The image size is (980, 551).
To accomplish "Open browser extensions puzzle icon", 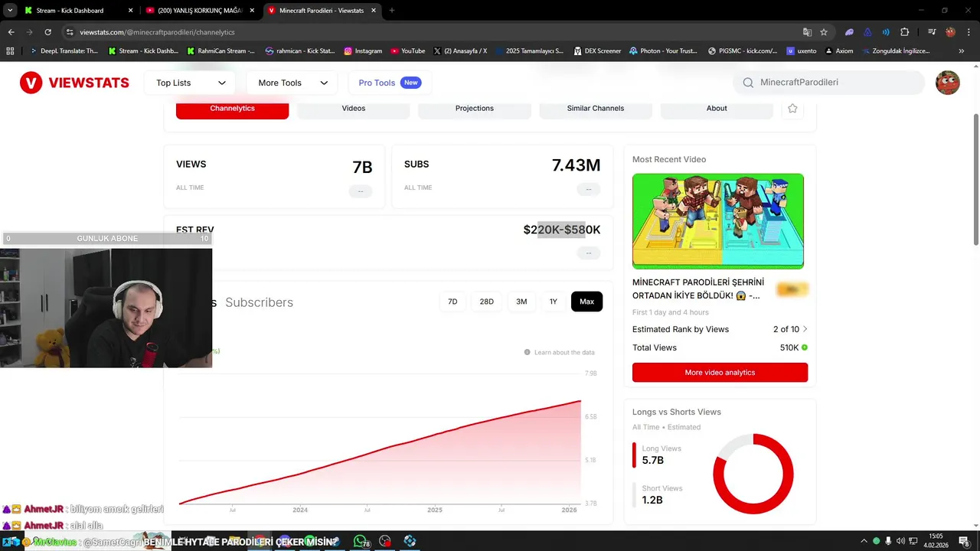I will (x=904, y=32).
